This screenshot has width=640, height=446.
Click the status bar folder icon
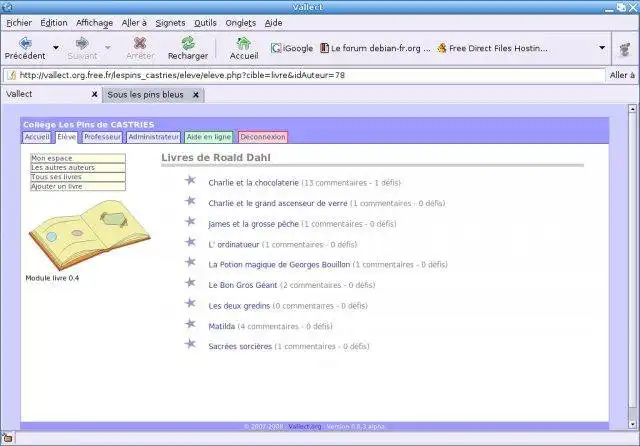pyautogui.click(x=7, y=439)
